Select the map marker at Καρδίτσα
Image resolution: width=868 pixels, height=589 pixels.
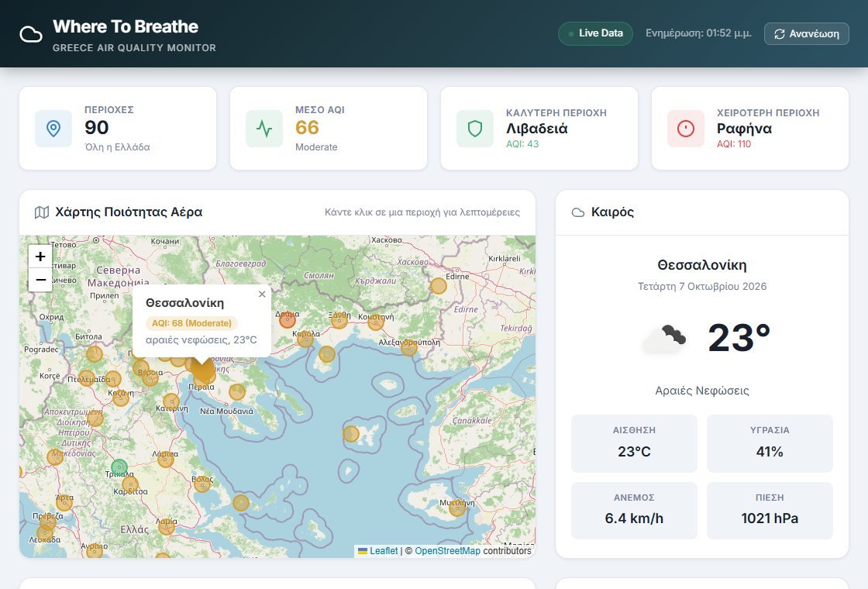coord(130,484)
